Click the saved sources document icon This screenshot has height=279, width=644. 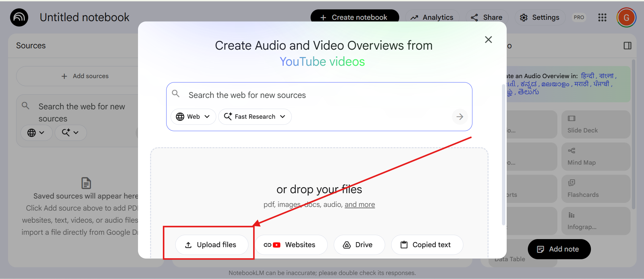tap(86, 183)
